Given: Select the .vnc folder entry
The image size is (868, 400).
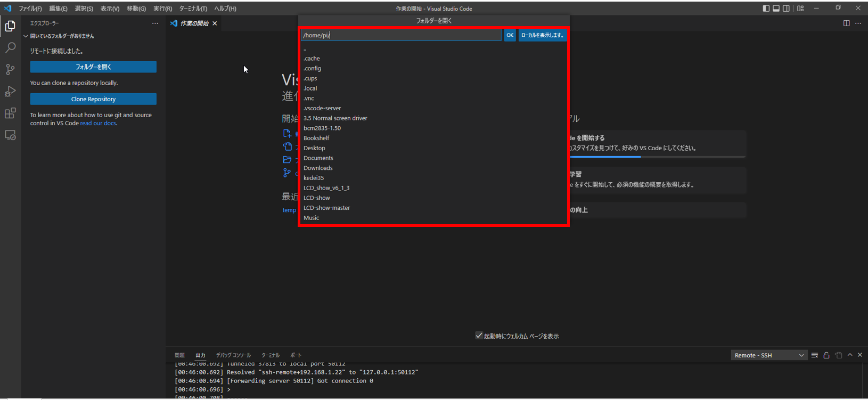Looking at the screenshot, I should pyautogui.click(x=433, y=99).
